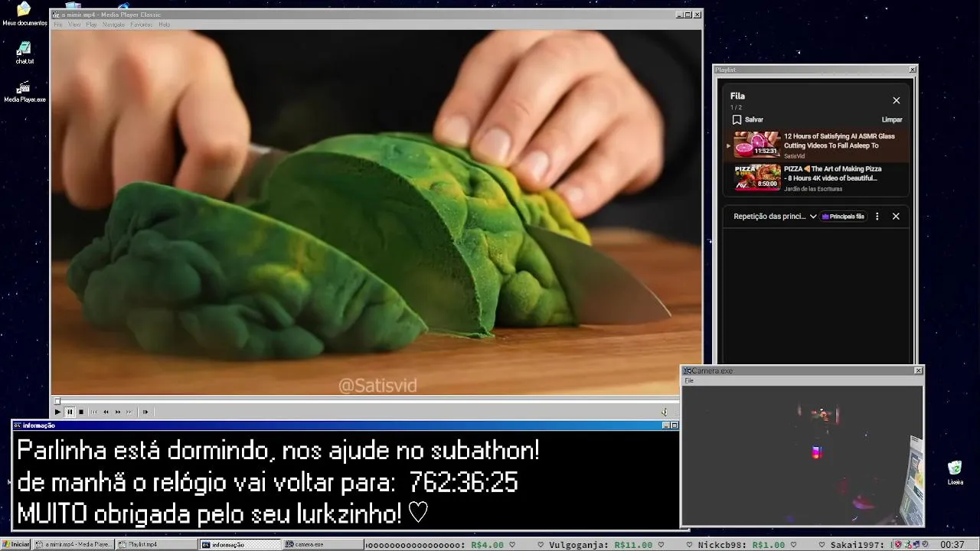Click the Principais fãs chip
Viewport: 980px width, 551px height.
(843, 217)
